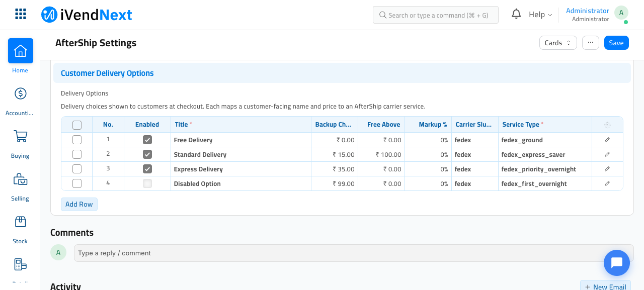Toggle Enabled for Express Delivery
This screenshot has height=290, width=644.
(147, 169)
